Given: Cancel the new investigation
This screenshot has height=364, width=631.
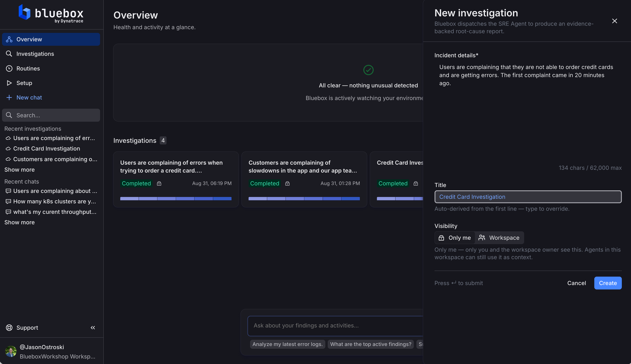Looking at the screenshot, I should 576,283.
